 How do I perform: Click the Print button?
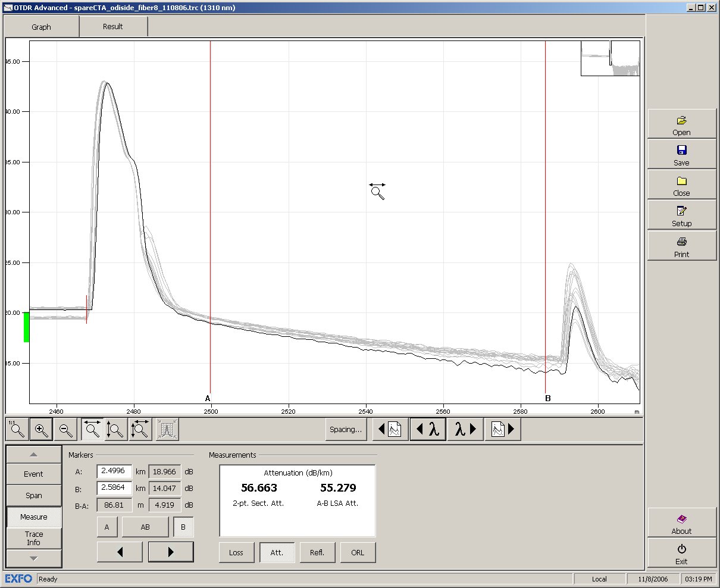[x=681, y=246]
